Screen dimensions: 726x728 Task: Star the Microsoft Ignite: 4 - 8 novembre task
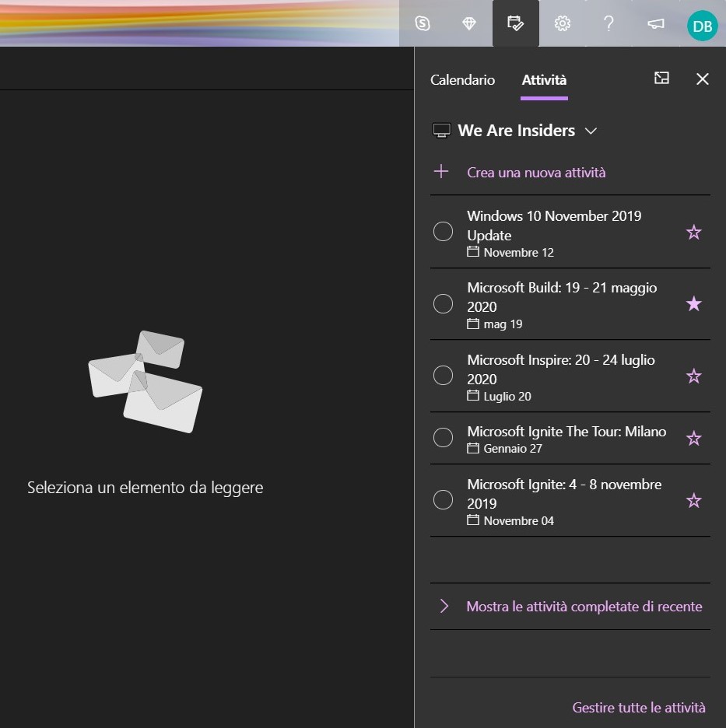[x=693, y=501]
